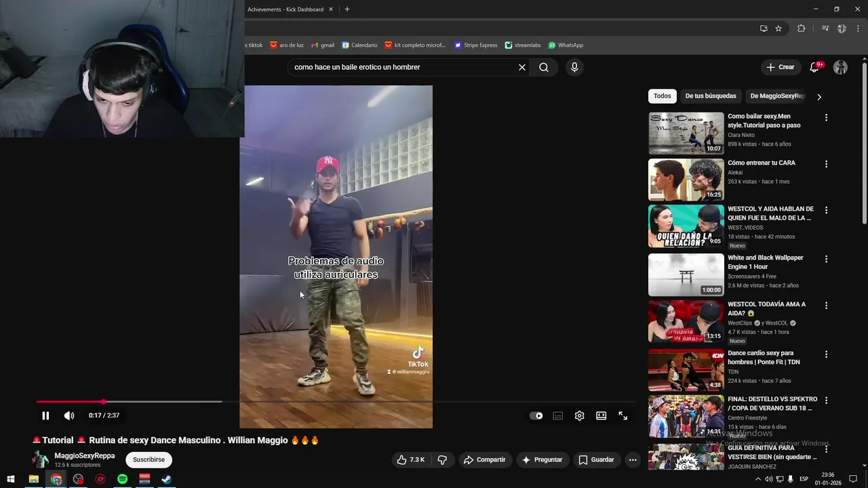Viewport: 868px width, 488px height.
Task: Click the Preguntar button
Action: click(542, 460)
